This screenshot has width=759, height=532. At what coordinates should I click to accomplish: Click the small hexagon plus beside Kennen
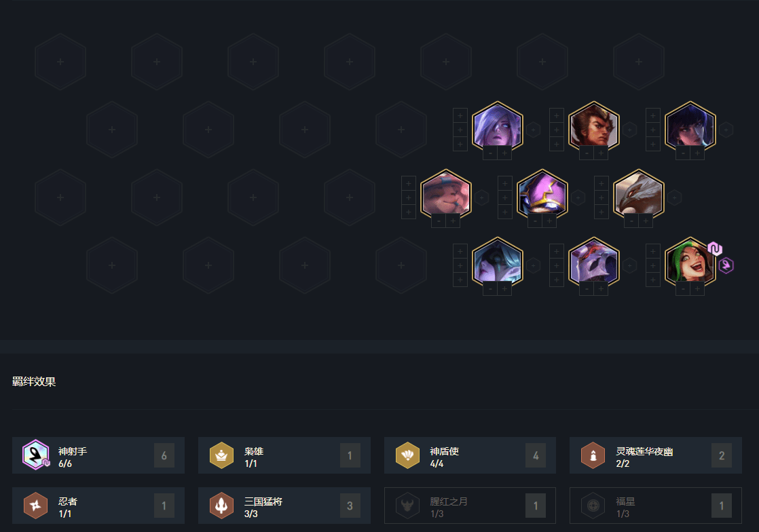click(578, 197)
